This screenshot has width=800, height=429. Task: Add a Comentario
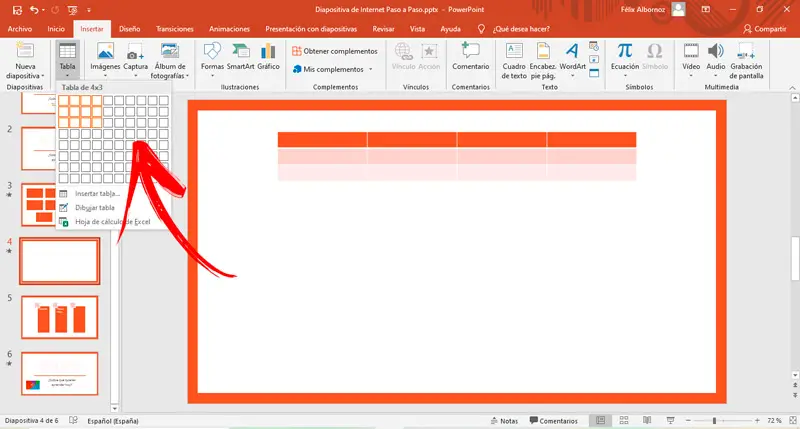coord(470,57)
